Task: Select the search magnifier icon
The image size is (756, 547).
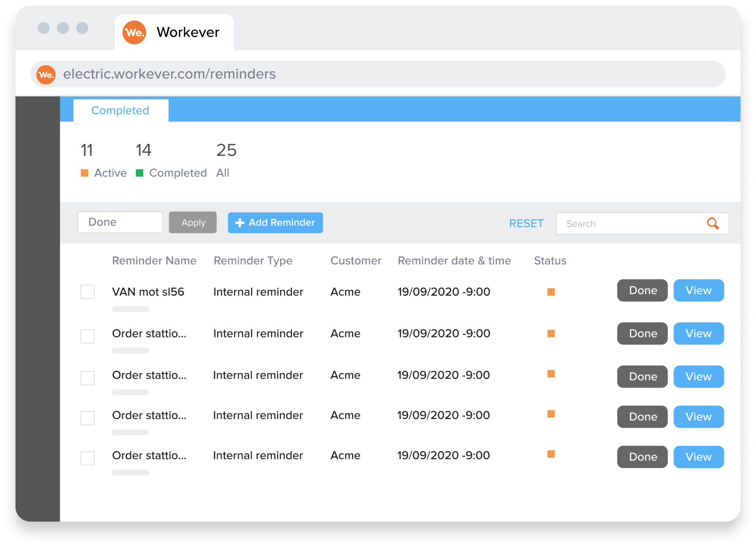Action: click(x=713, y=223)
